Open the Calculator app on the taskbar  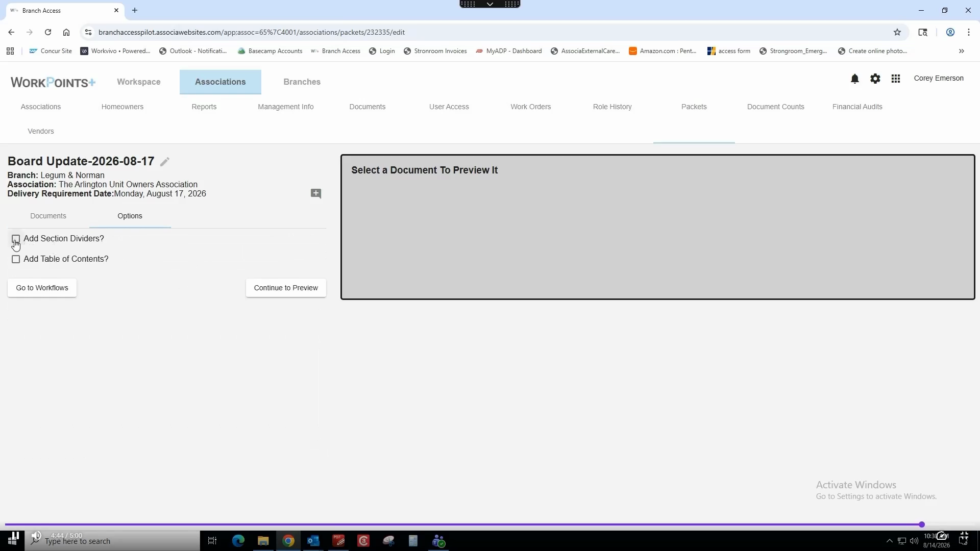413,541
